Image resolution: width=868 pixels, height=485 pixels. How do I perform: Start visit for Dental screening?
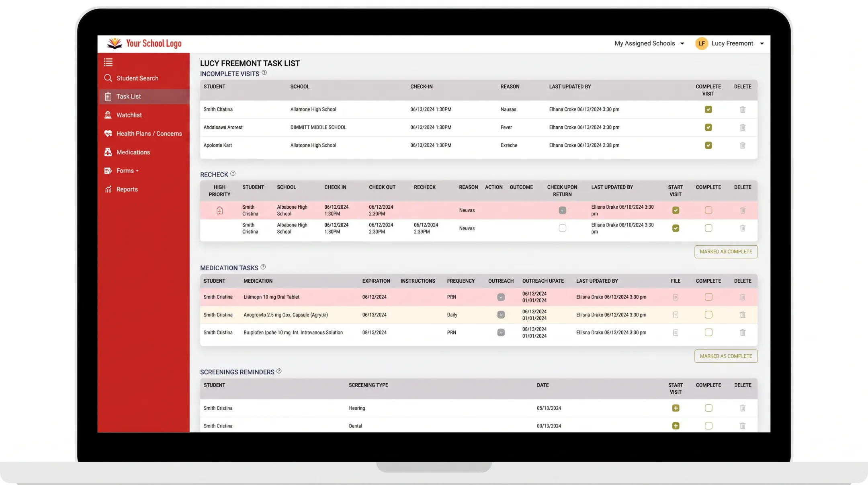[676, 426]
